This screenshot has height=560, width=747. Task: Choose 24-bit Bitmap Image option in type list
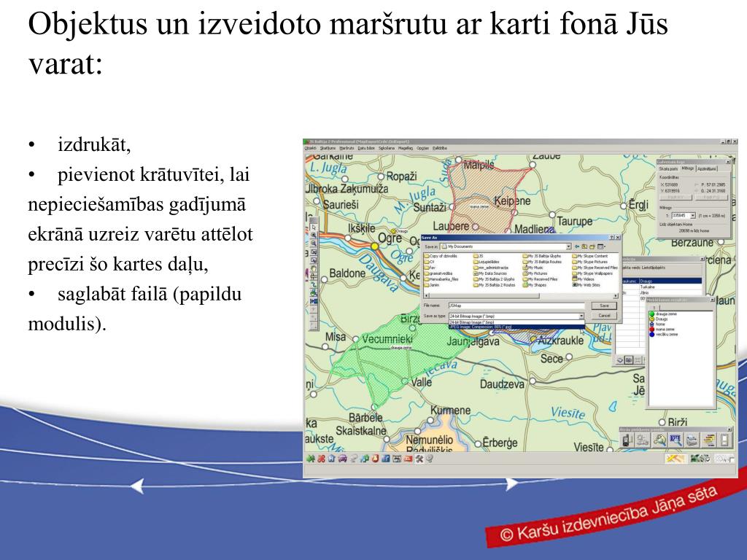[517, 322]
